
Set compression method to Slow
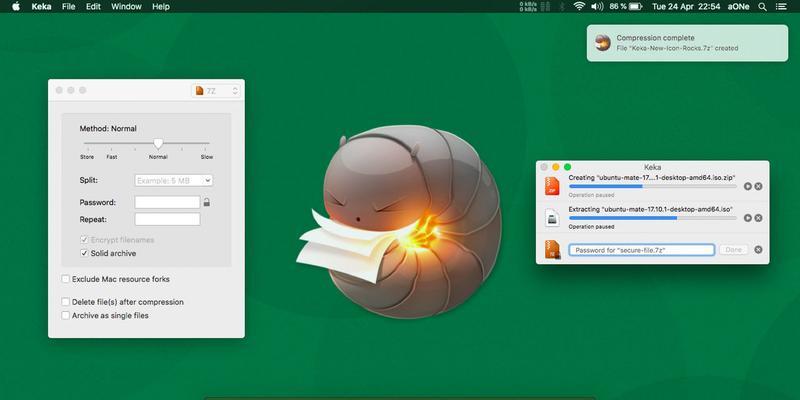click(x=207, y=157)
